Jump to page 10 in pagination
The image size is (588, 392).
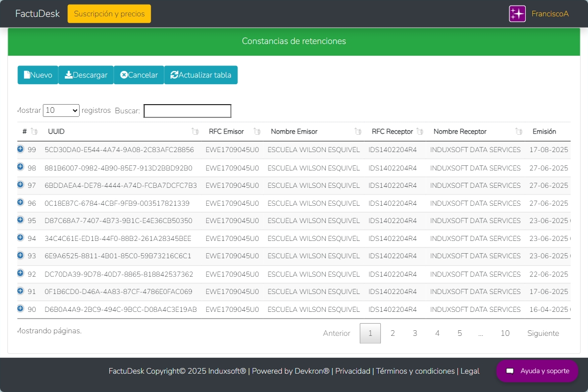(x=505, y=333)
